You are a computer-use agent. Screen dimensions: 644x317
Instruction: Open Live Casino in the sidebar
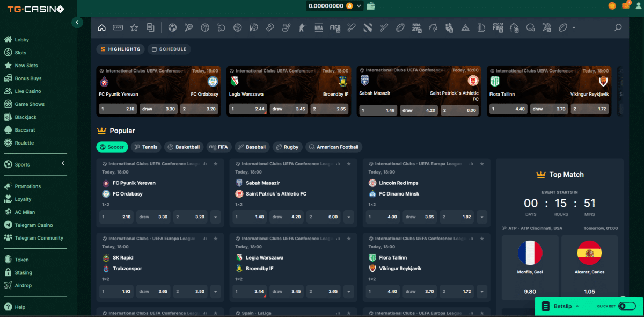click(x=27, y=91)
